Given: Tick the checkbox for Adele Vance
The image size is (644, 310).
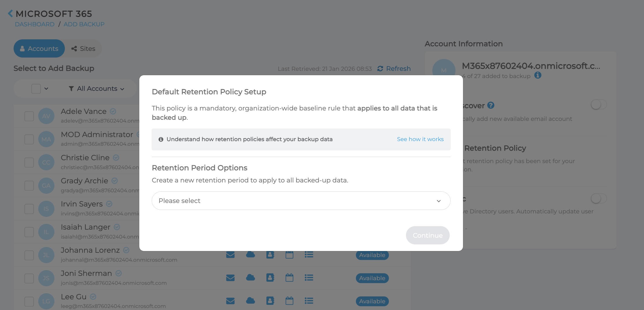Looking at the screenshot, I should 29,116.
